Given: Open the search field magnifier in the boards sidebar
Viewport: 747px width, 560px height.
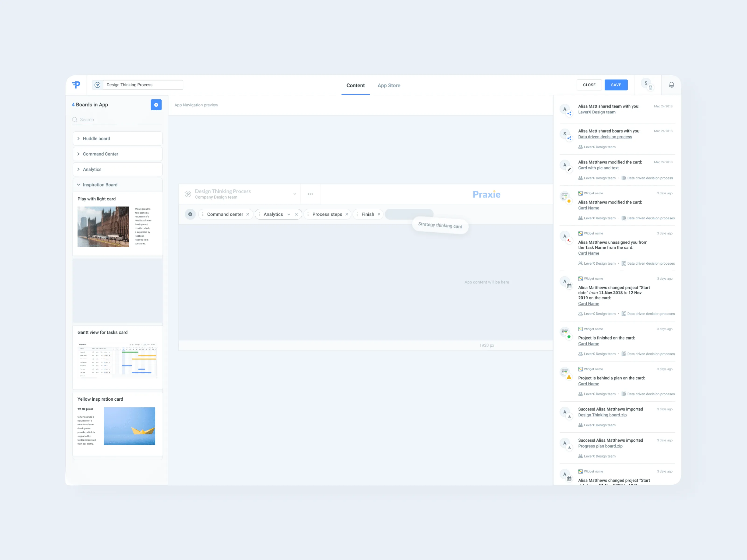Looking at the screenshot, I should tap(75, 119).
